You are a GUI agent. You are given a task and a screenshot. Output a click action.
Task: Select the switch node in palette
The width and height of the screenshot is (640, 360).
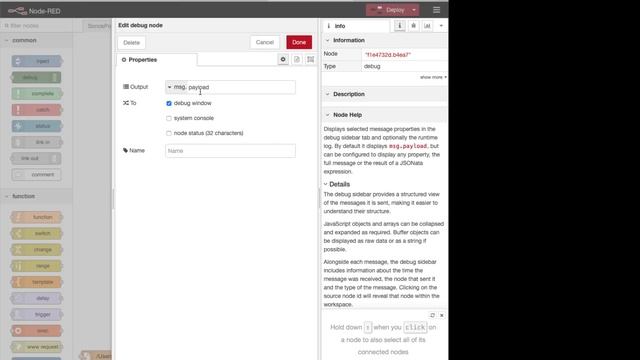coord(37,233)
